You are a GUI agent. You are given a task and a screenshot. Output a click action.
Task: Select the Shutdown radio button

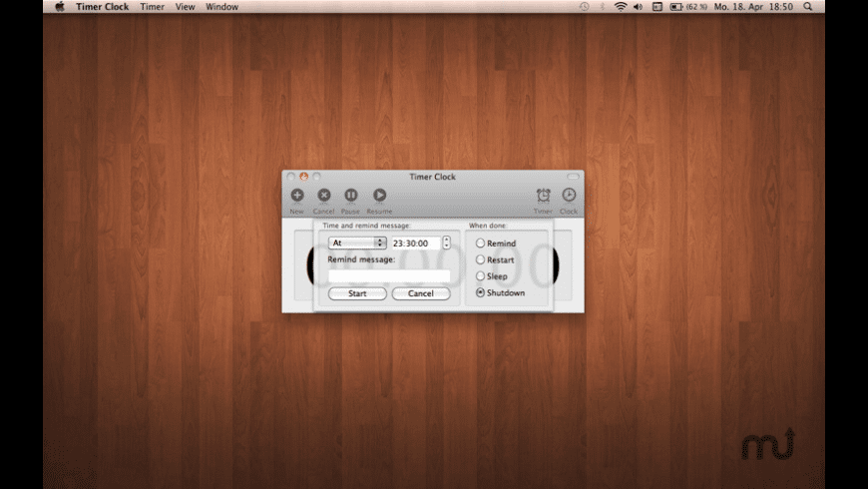(480, 292)
